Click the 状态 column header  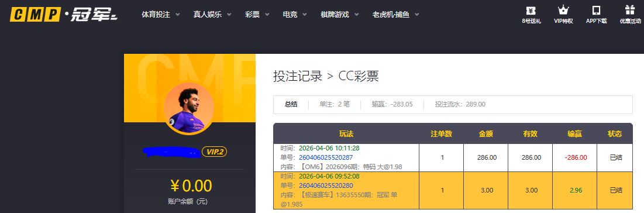tap(615, 133)
